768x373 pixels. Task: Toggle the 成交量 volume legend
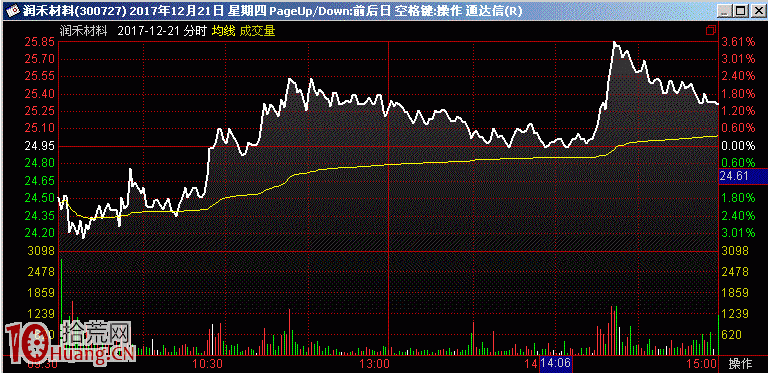[x=257, y=31]
